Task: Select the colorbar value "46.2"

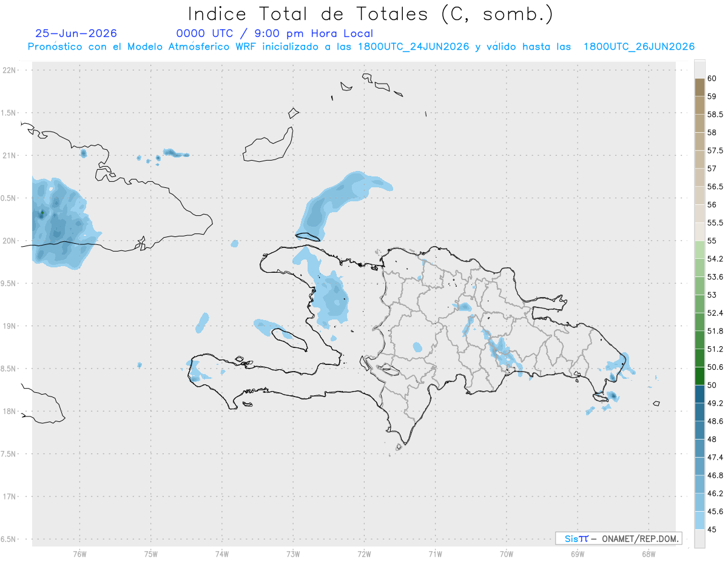Action: pyautogui.click(x=715, y=493)
